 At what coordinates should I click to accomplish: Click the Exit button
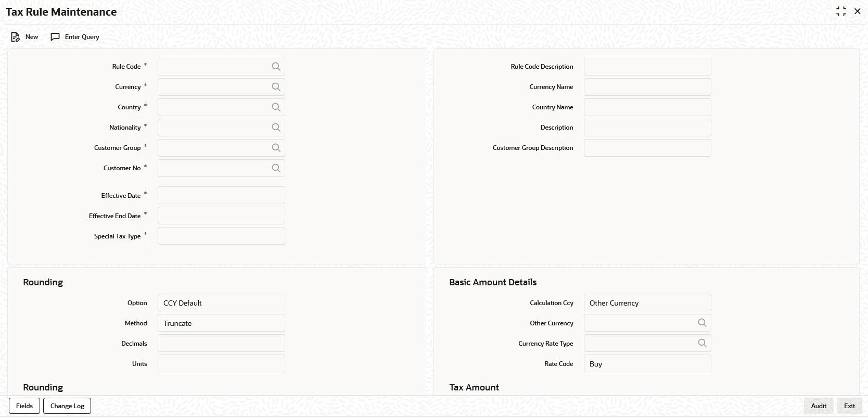(849, 406)
